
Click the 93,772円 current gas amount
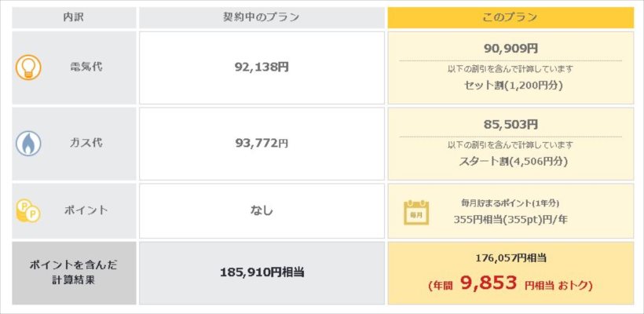click(262, 143)
